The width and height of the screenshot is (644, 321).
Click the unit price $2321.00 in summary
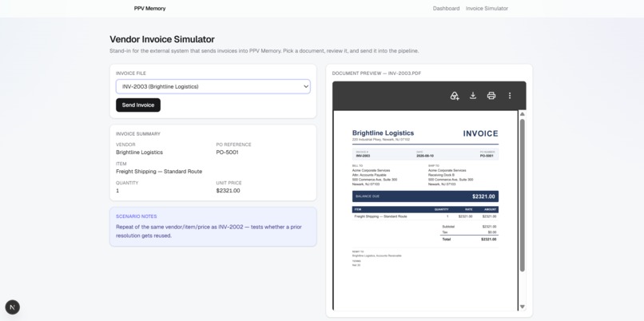point(228,191)
